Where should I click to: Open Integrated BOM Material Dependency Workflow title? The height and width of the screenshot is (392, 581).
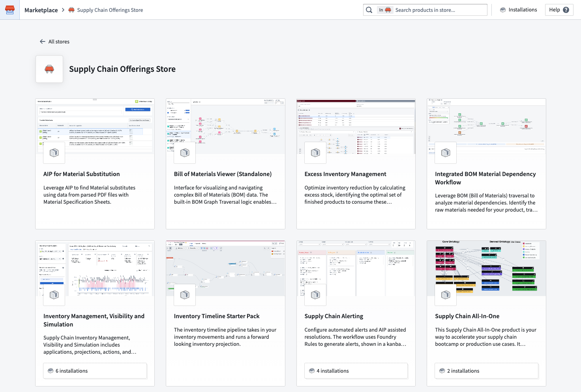(485, 178)
